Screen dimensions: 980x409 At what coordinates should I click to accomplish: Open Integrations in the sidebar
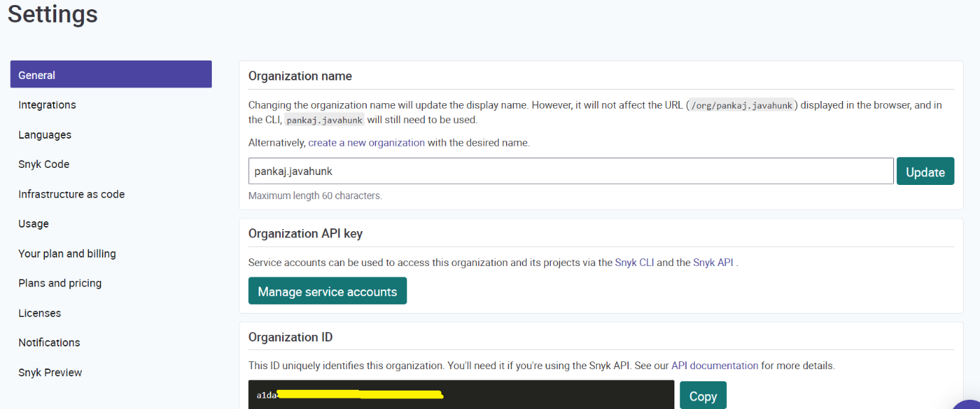point(47,105)
